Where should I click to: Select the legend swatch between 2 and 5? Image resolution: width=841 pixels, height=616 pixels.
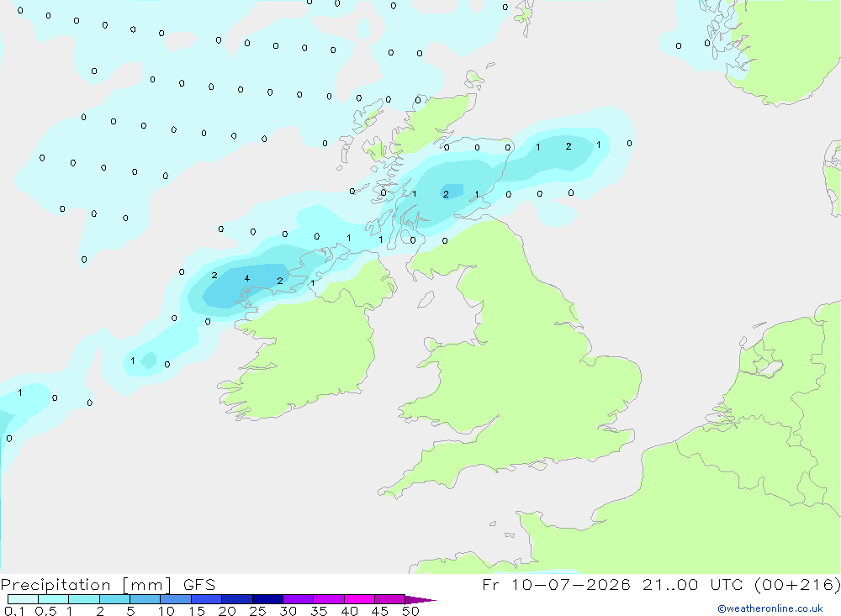click(x=114, y=599)
